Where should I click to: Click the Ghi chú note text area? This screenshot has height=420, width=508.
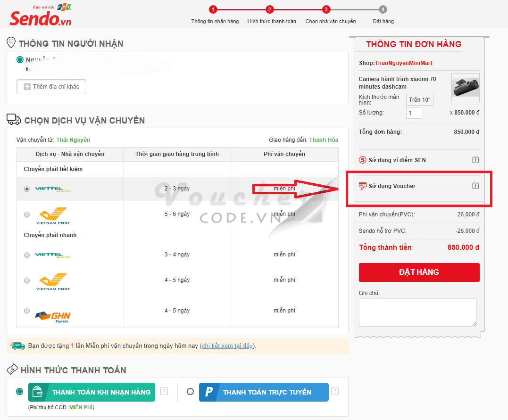[x=417, y=312]
